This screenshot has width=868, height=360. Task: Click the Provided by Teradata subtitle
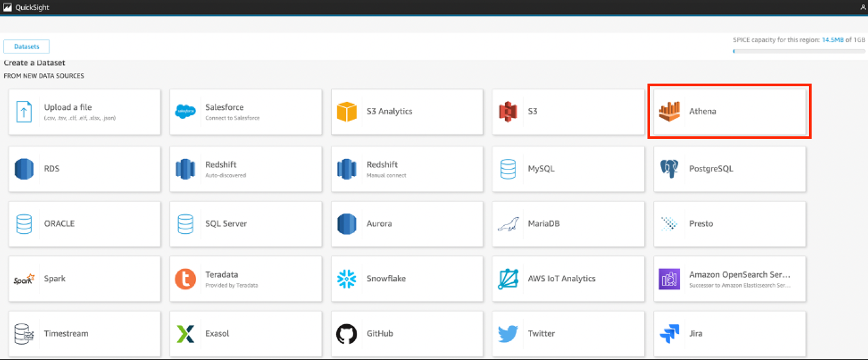(232, 285)
